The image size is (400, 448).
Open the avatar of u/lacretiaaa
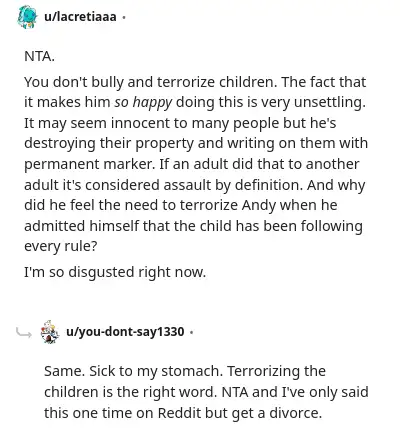coord(27,17)
